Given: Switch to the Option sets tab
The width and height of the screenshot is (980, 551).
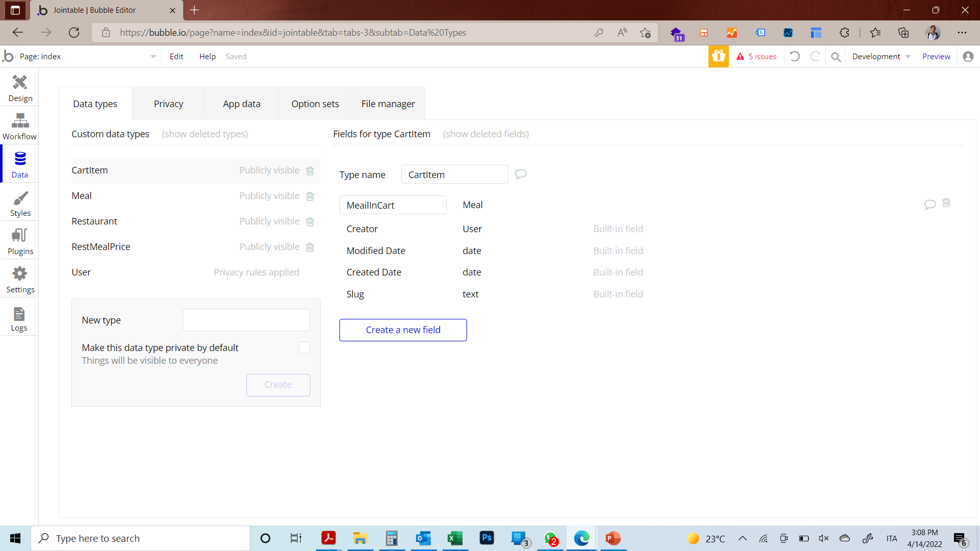Looking at the screenshot, I should (x=315, y=104).
